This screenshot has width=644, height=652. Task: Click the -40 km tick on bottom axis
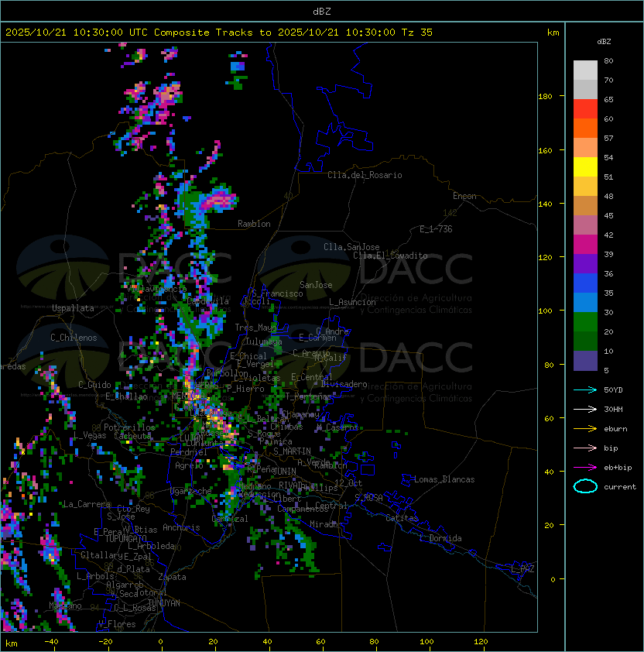[x=52, y=642]
